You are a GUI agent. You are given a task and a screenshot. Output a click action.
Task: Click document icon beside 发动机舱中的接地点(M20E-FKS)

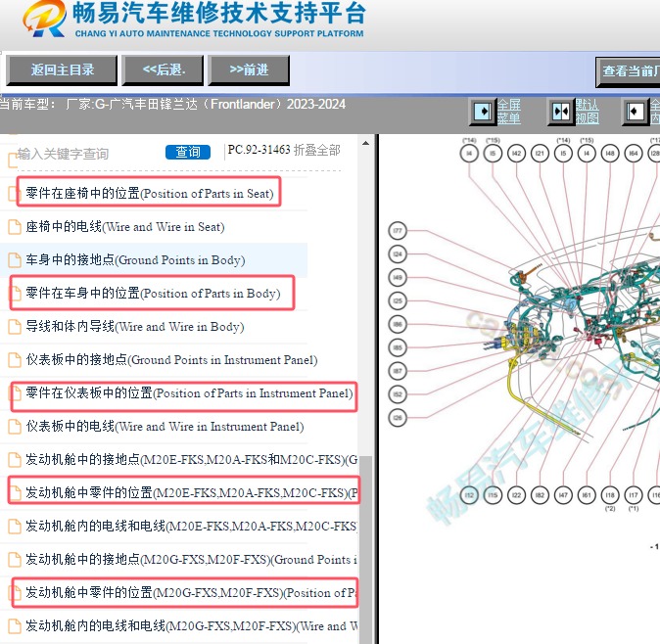click(x=15, y=459)
